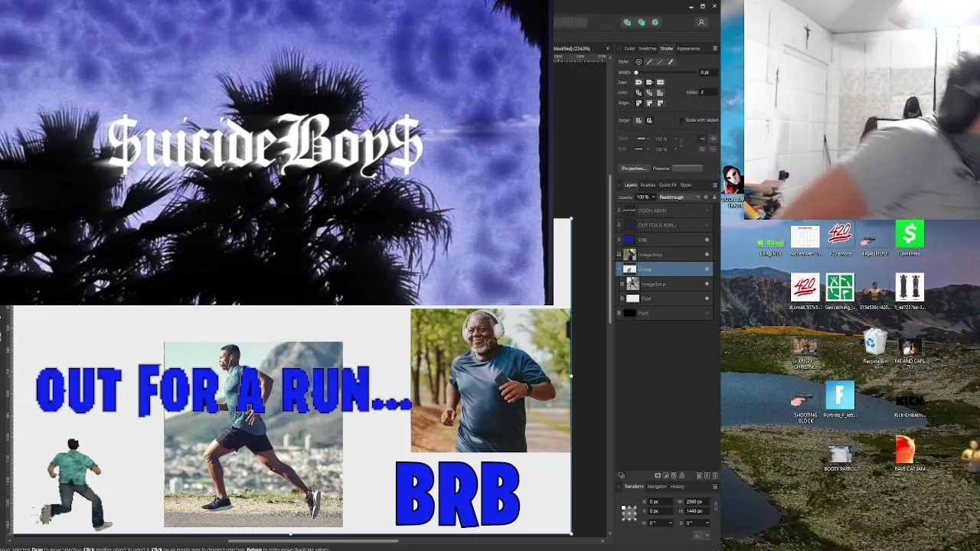
Task: Open the green cash dollar desktop icon
Action: [910, 238]
